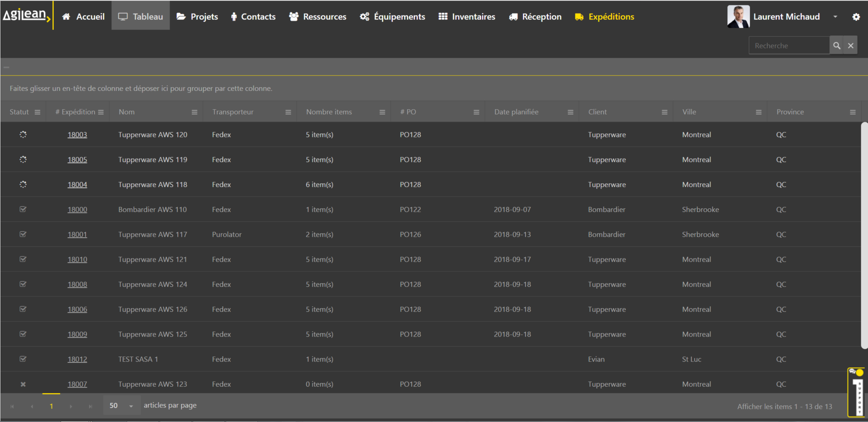Open Inventaires section

click(x=467, y=17)
